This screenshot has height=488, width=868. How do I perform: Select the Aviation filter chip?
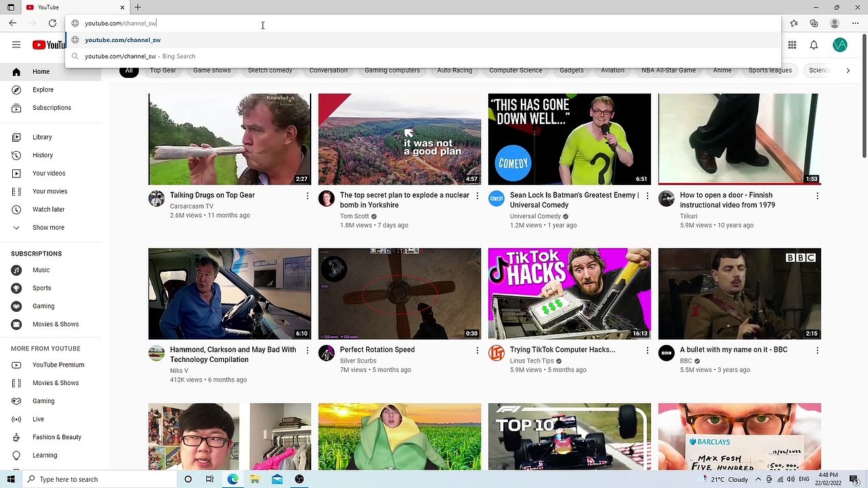[612, 70]
